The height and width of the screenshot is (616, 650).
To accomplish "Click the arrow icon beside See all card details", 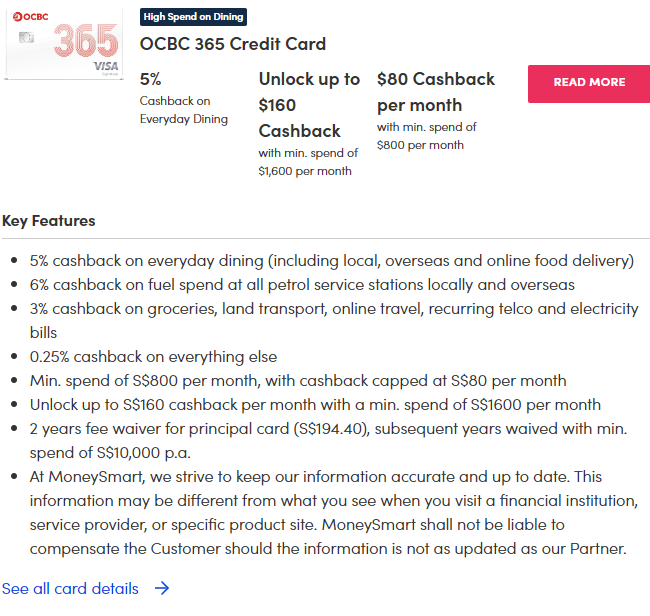I will coord(162,588).
